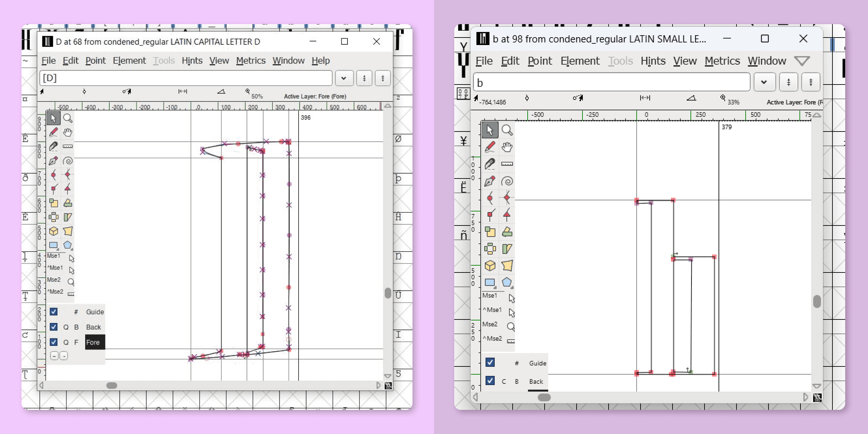
Task: Toggle the Fore layer visibility checkbox
Action: tap(54, 342)
